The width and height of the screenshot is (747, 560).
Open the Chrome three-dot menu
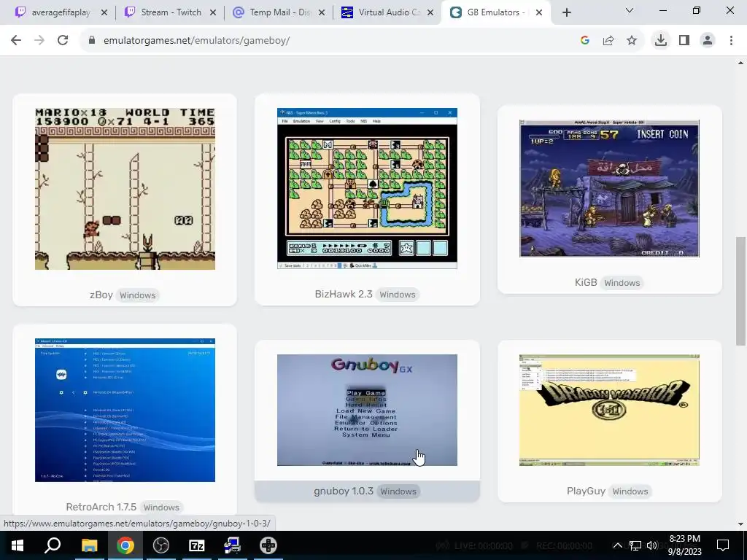731,41
